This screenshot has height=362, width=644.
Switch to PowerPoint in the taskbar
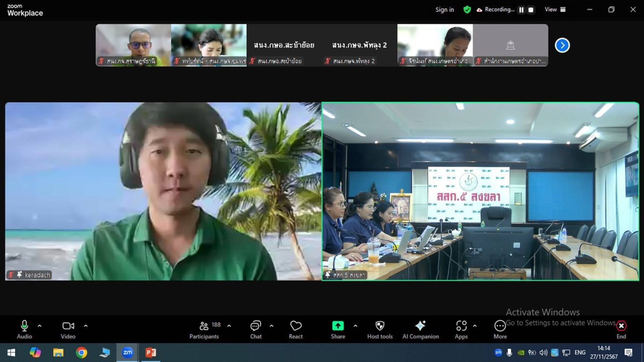point(151,353)
